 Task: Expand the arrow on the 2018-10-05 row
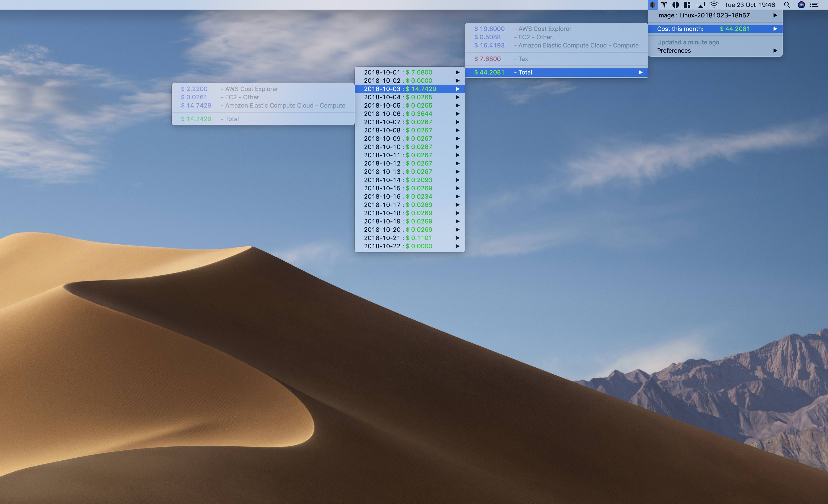tap(457, 105)
